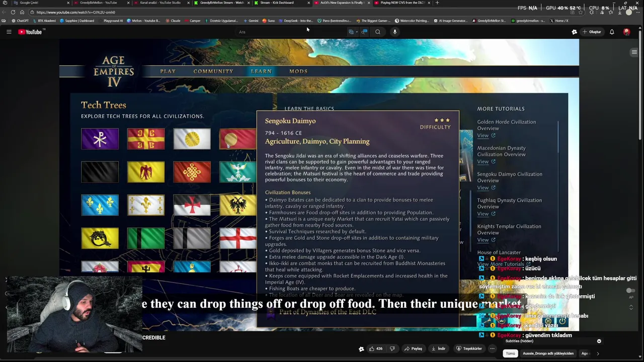This screenshot has height=362, width=644.
Task: Open the YouTube hamburger guide menu
Action: (x=9, y=32)
